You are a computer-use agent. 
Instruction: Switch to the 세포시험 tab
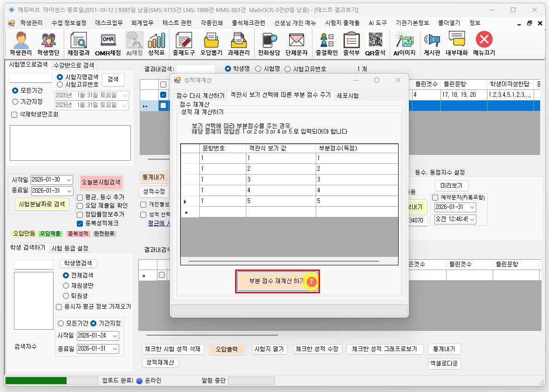click(x=347, y=95)
